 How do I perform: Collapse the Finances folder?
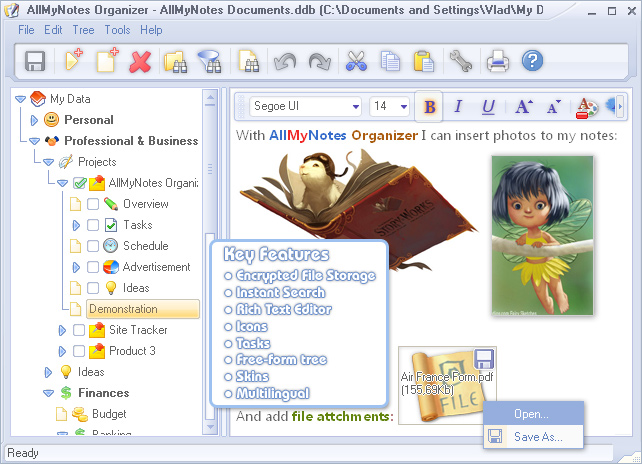click(48, 393)
